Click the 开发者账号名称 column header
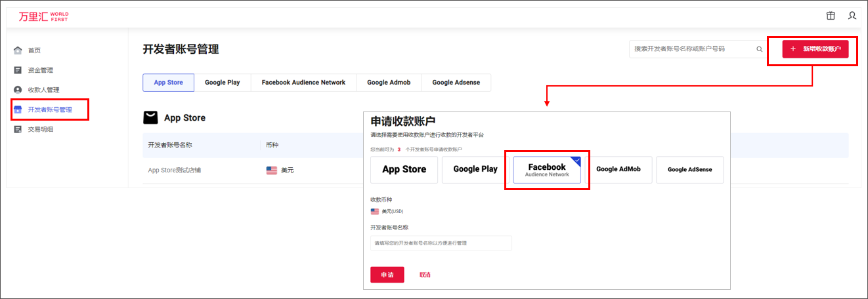 (170, 145)
